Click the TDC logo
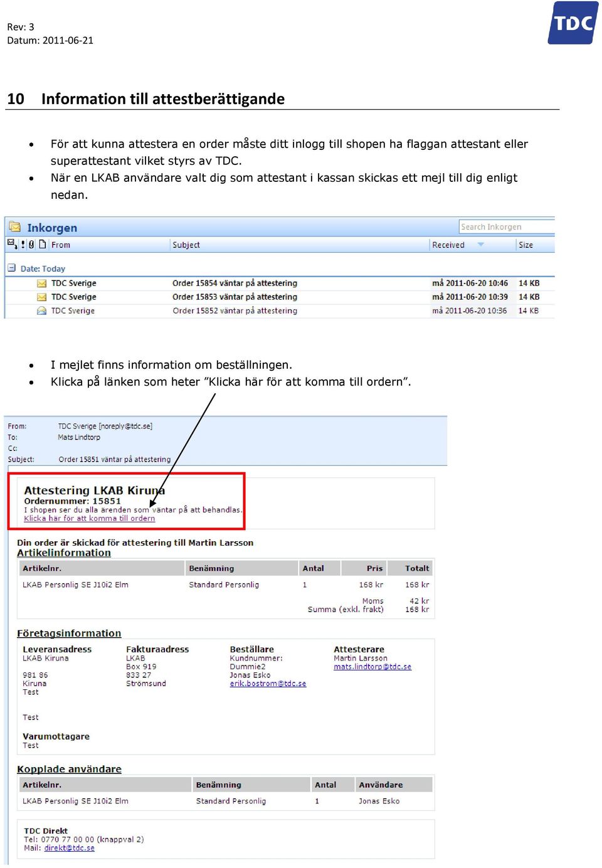602x868 pixels. 573,23
